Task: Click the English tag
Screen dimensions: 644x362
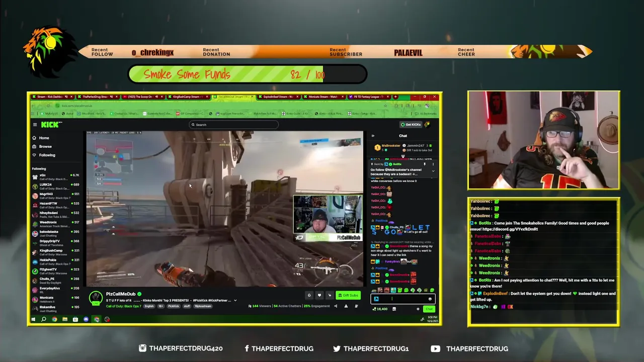Action: [x=150, y=306]
